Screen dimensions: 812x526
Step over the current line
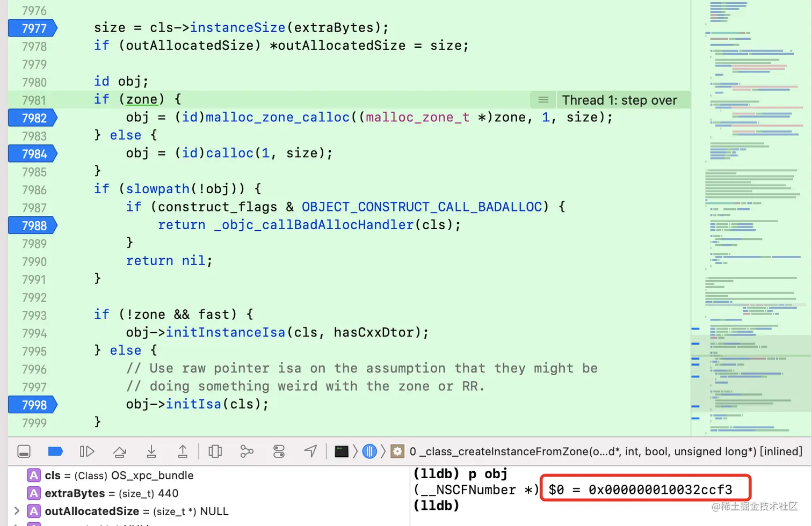coord(119,451)
